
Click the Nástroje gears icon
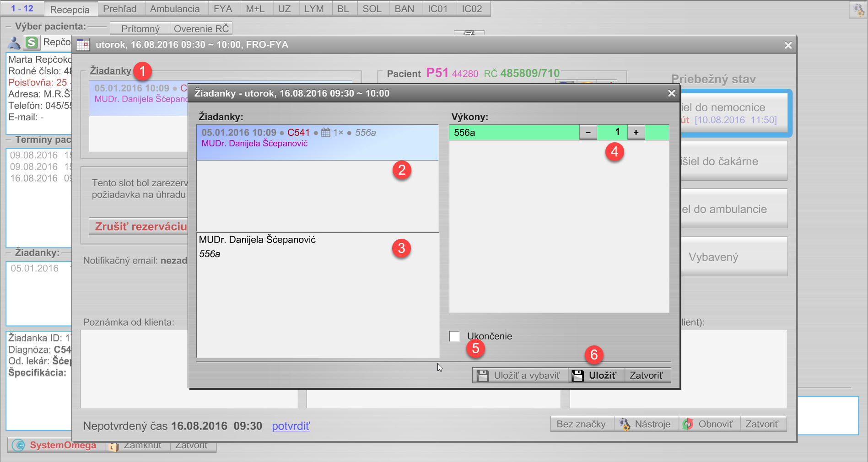[x=625, y=424]
